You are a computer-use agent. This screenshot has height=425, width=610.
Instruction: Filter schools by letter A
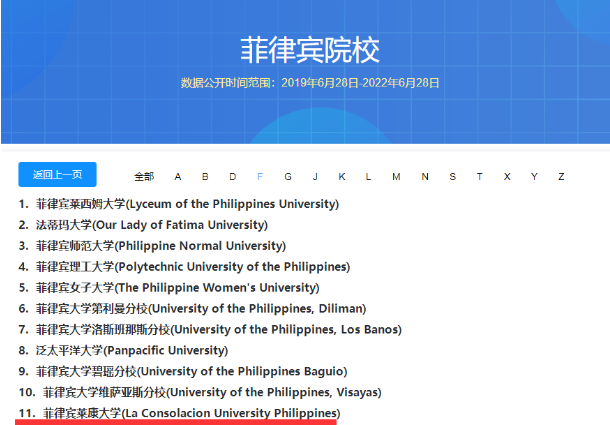point(178,177)
